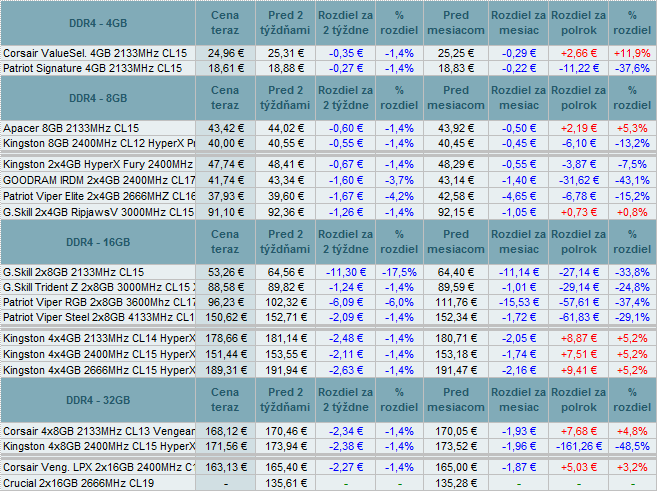Select 'Pred mesiacom' header in DDR4 - 8GB section

pos(456,98)
